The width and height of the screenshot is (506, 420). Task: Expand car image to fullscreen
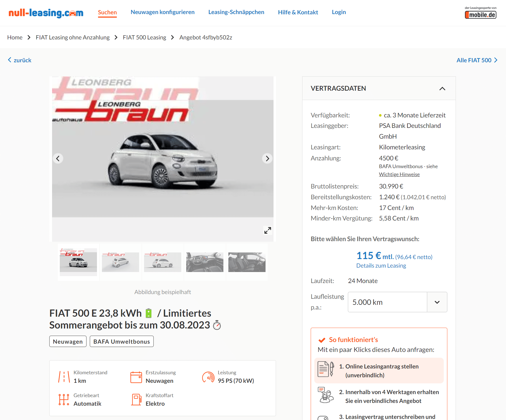267,230
